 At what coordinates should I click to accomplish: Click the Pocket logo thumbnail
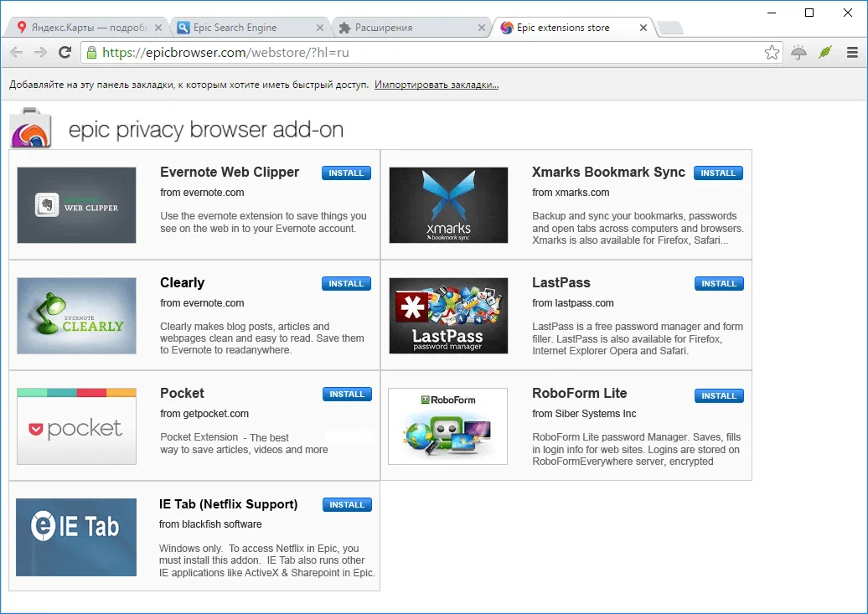tap(76, 426)
